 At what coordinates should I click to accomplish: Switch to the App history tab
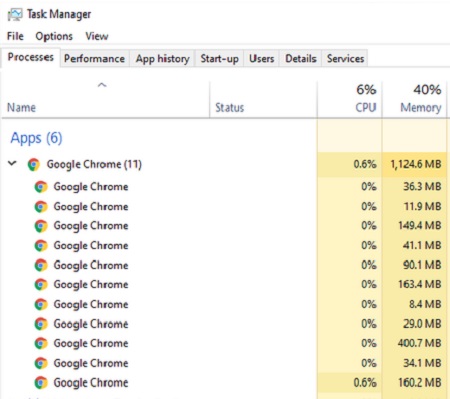162,59
